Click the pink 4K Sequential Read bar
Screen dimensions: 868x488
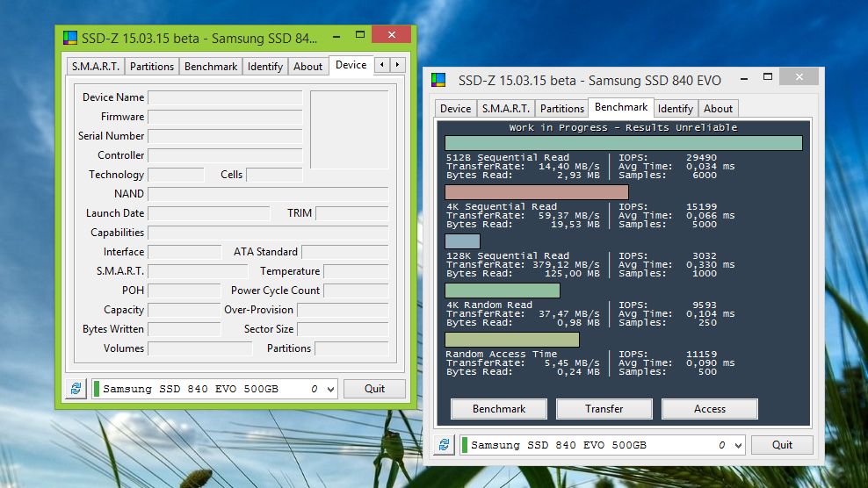(537, 192)
